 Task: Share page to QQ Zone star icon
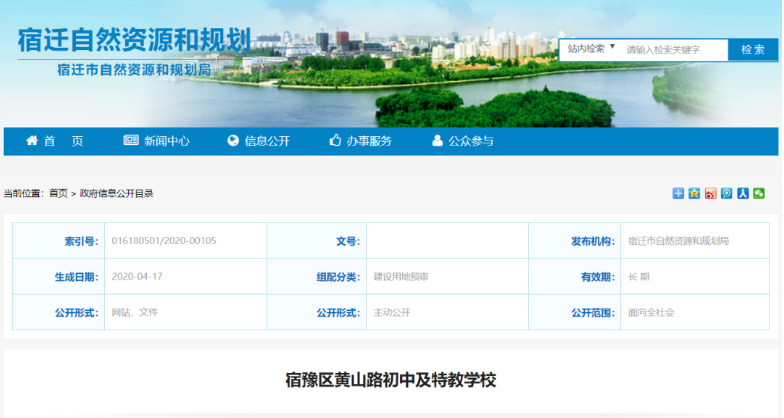point(694,194)
